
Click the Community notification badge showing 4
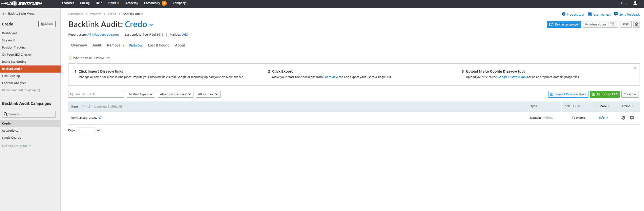pyautogui.click(x=164, y=3)
